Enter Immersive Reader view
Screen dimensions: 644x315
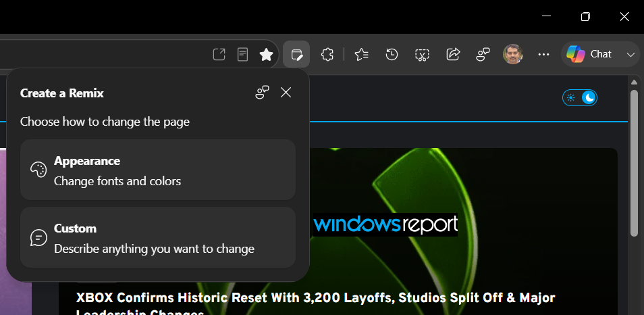(243, 54)
